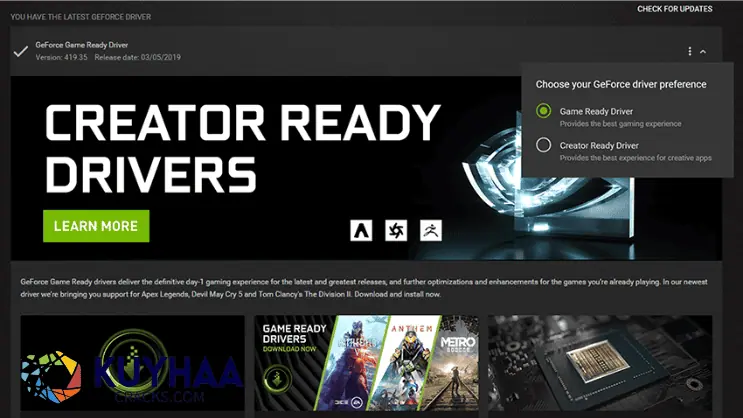The image size is (743, 418).
Task: Click the checkmark icon beside the driver name
Action: 20,51
